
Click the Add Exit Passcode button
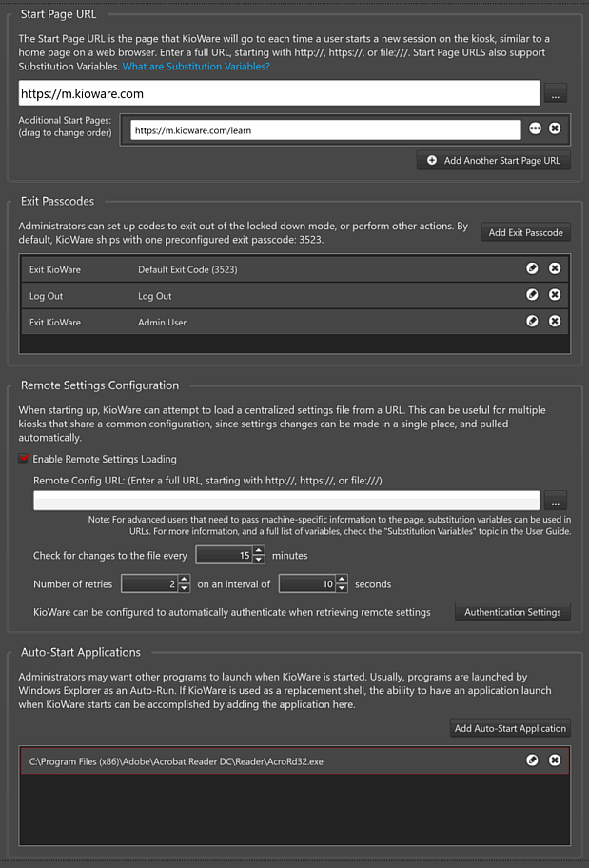(526, 232)
